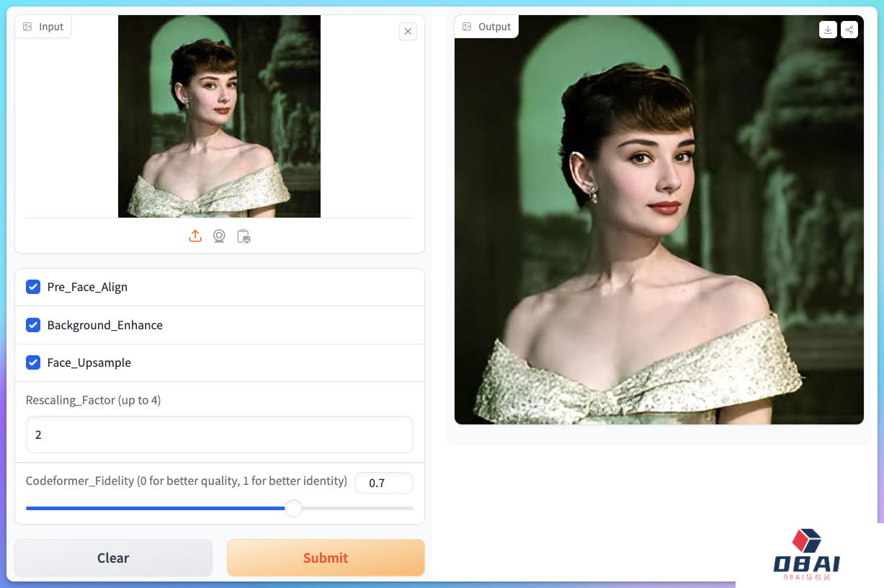
Task: Click the unfilled right end of fidelity slider
Action: pos(403,509)
